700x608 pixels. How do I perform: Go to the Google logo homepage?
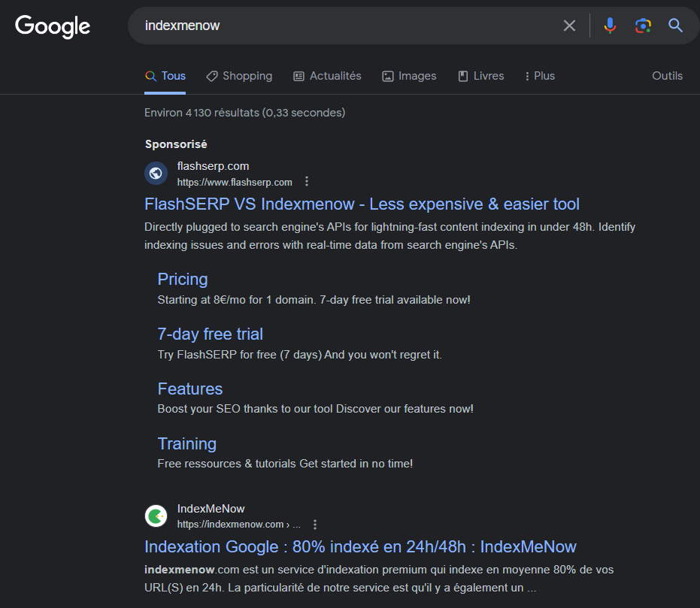[x=53, y=27]
